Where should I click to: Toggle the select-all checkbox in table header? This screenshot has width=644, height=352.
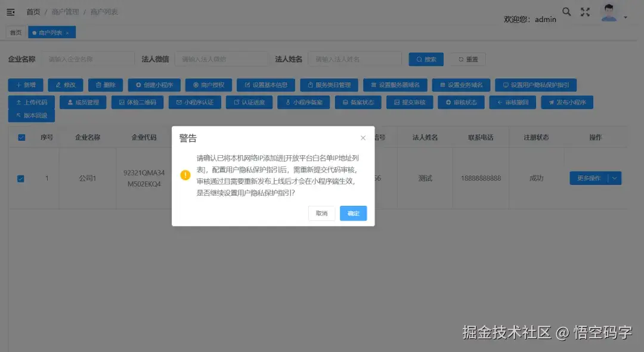point(21,137)
